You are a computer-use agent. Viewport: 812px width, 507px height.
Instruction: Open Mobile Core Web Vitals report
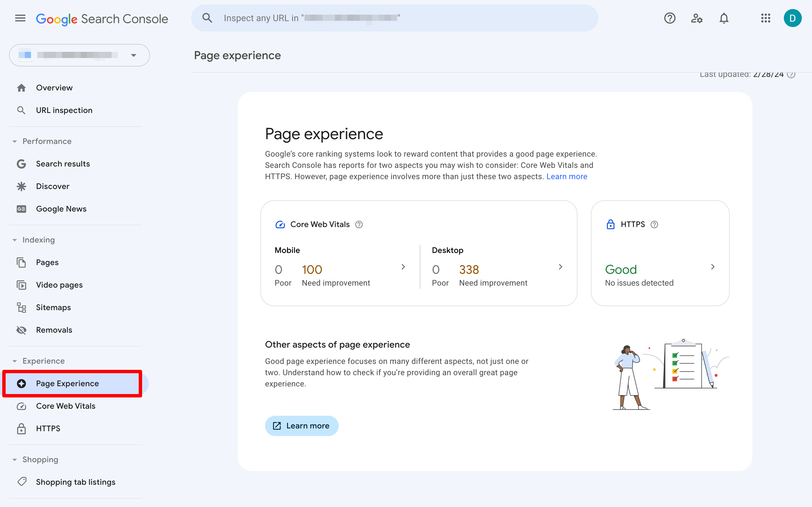click(x=403, y=267)
